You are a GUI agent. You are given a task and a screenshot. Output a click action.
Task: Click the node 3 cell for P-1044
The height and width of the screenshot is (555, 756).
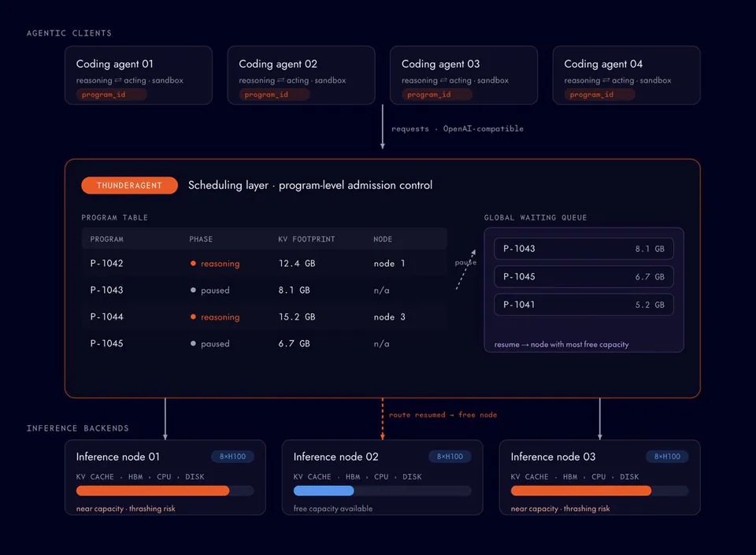tap(389, 317)
